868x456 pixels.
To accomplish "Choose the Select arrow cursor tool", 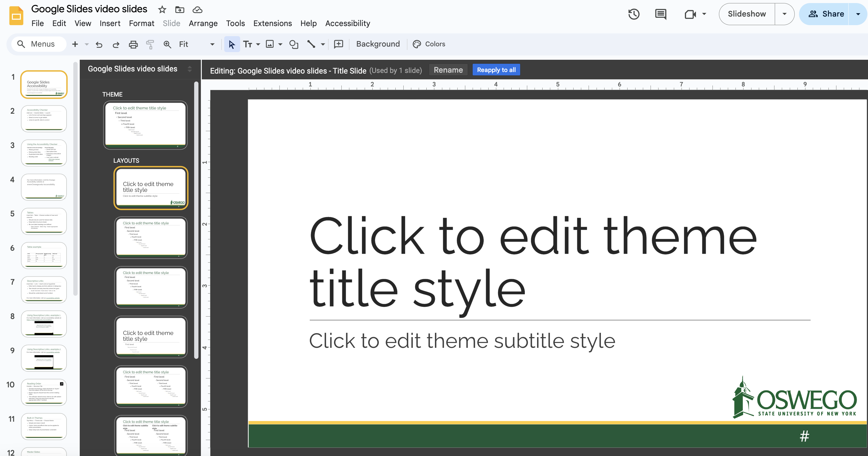I will click(232, 44).
